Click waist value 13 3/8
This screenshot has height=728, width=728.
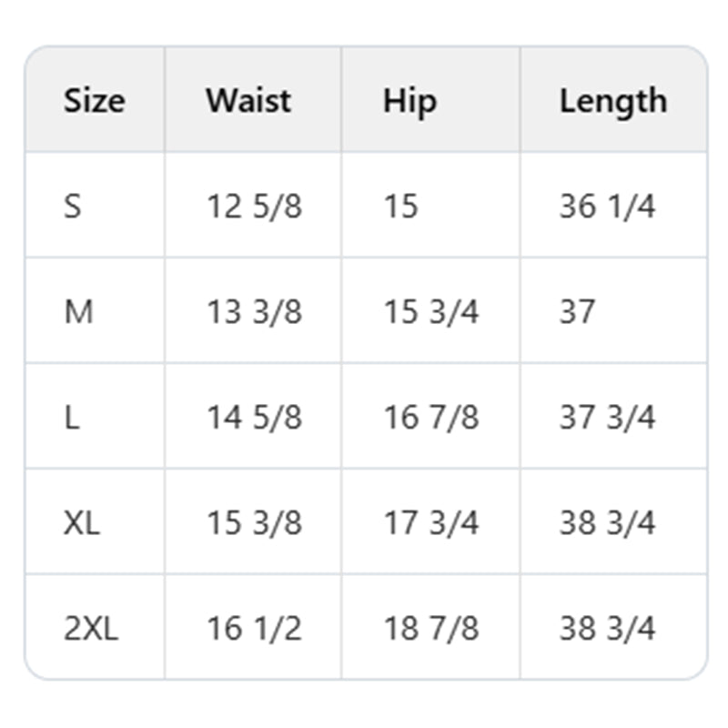[x=254, y=312]
